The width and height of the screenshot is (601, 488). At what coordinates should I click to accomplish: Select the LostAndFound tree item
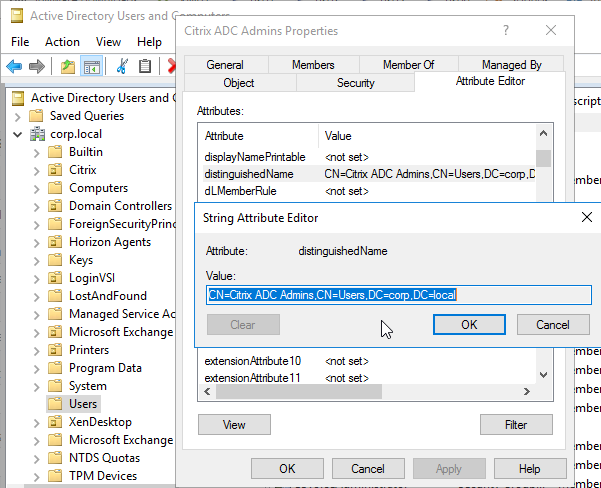(x=108, y=296)
